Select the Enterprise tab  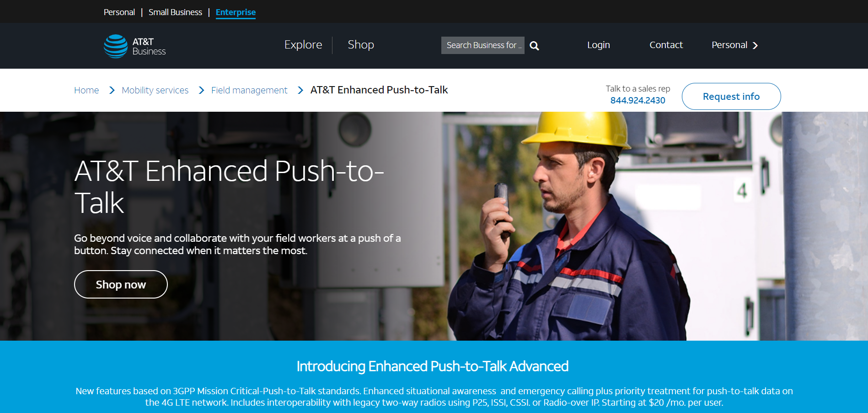point(236,12)
